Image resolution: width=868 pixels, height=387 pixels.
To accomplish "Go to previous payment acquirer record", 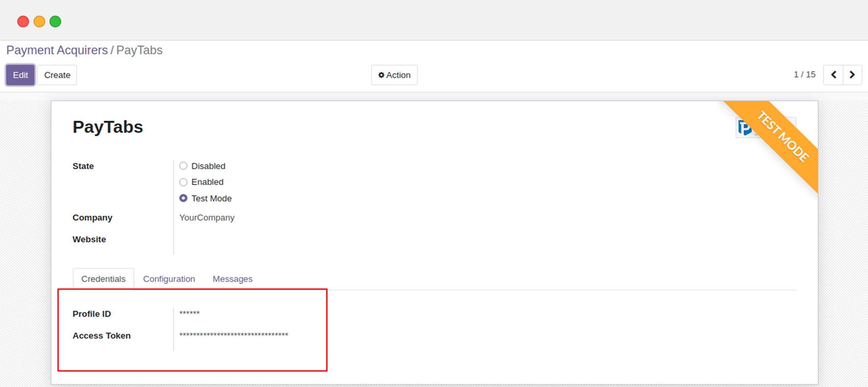I will pos(833,75).
